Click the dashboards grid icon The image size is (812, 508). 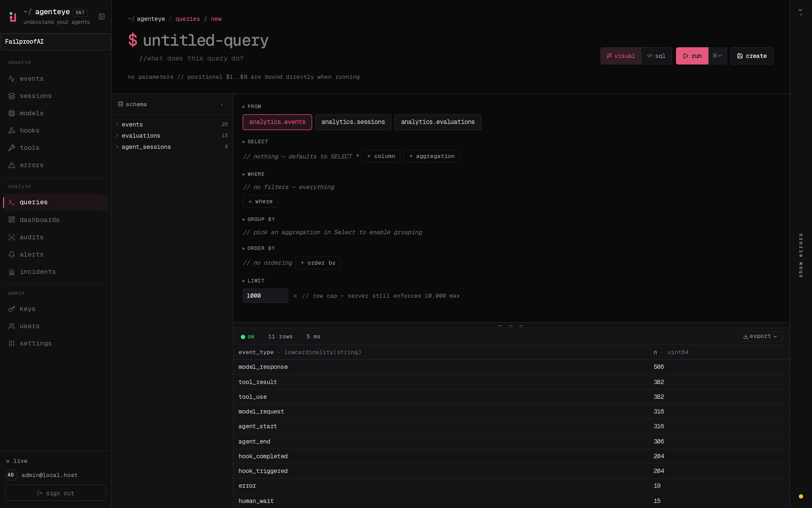click(x=12, y=220)
